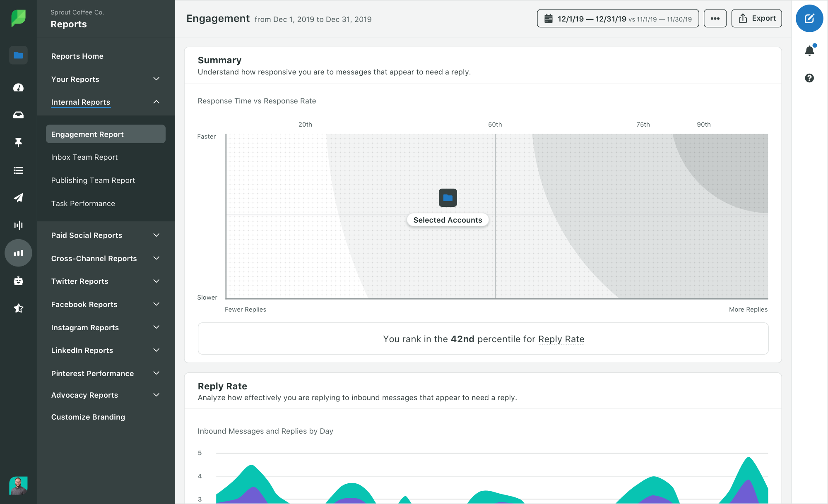Image resolution: width=828 pixels, height=504 pixels.
Task: Select the Task Performance menu item
Action: tap(83, 203)
